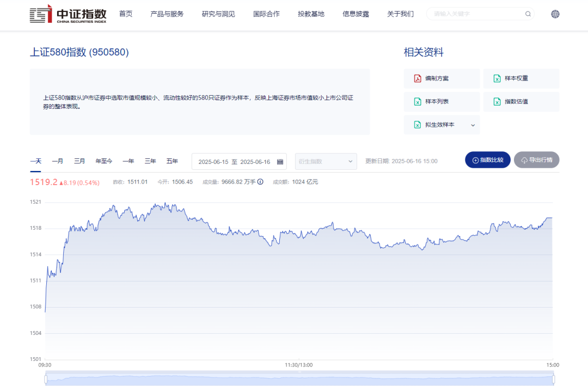Click the Excel icon beside 样本权重
The width and height of the screenshot is (588, 392).
tap(497, 78)
